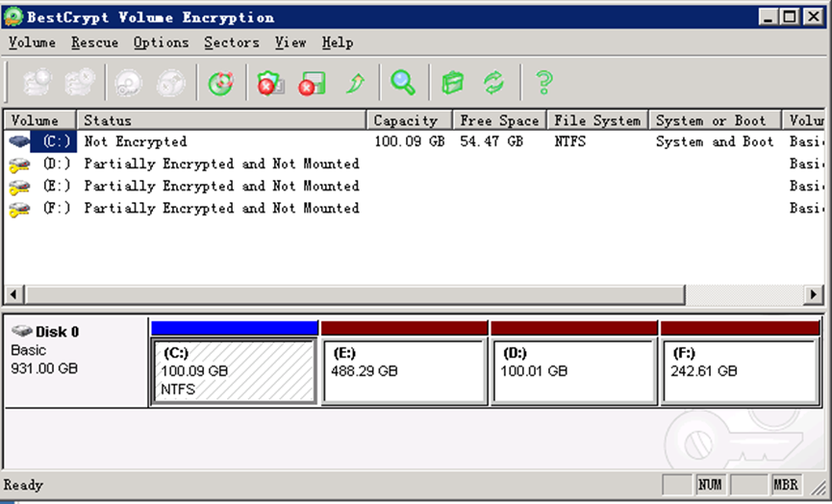Image resolution: width=832 pixels, height=504 pixels.
Task: Click the green disk with red X icon
Action: (x=311, y=83)
